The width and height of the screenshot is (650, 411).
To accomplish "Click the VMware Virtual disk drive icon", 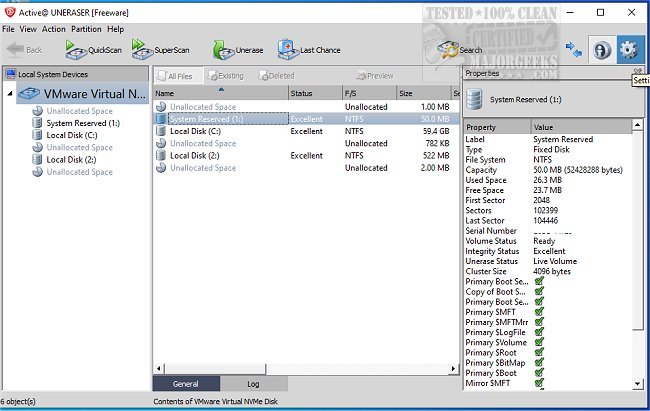I will tap(29, 94).
